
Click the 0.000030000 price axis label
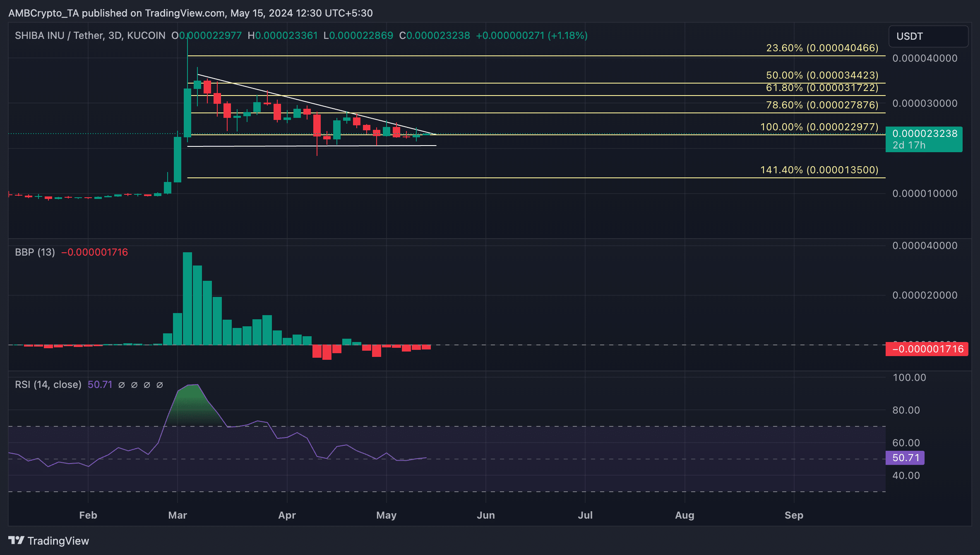coord(925,103)
